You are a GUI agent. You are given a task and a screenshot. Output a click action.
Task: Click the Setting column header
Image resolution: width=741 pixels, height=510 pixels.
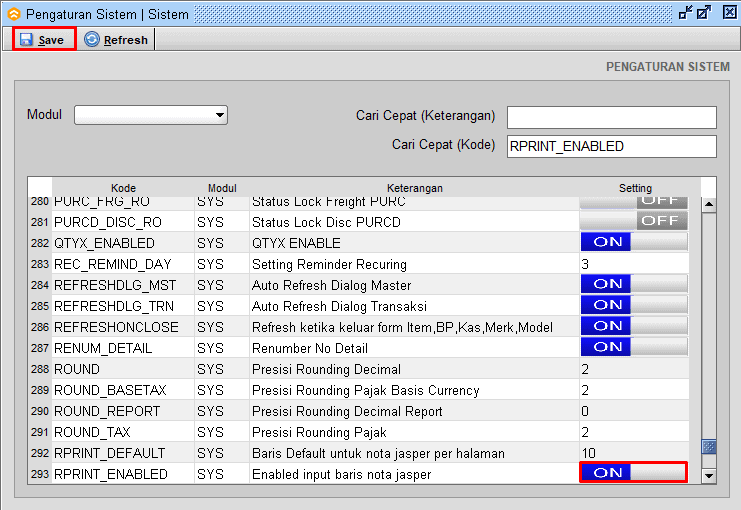coord(635,188)
